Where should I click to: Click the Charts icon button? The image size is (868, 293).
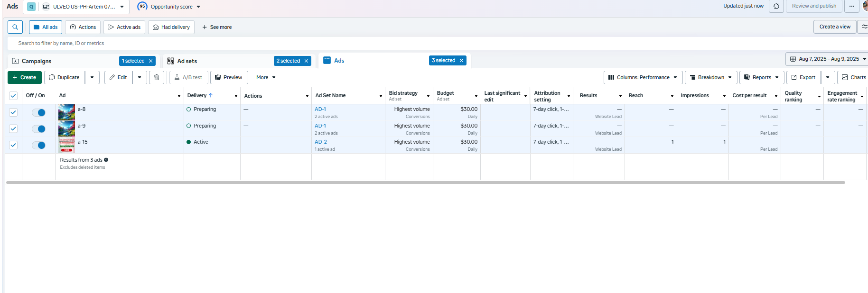[854, 77]
